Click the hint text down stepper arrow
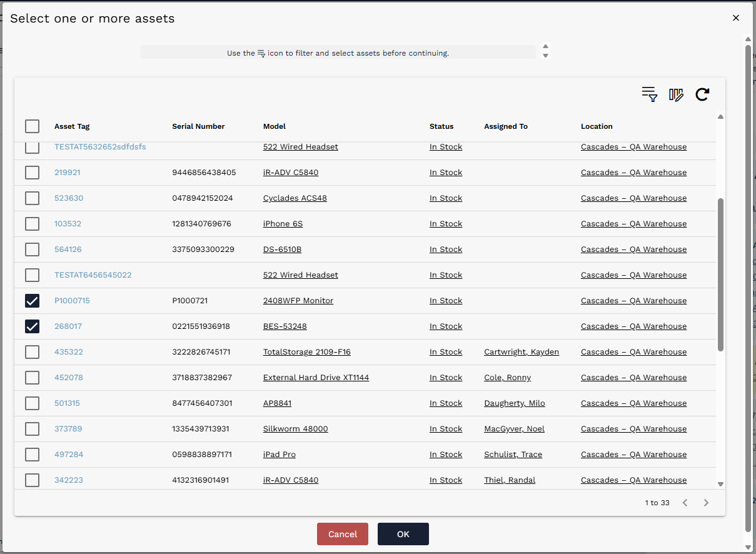756x554 pixels. (x=545, y=56)
